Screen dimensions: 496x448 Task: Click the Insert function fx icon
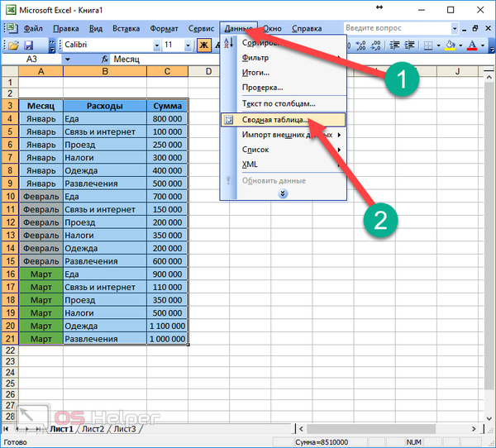point(105,59)
